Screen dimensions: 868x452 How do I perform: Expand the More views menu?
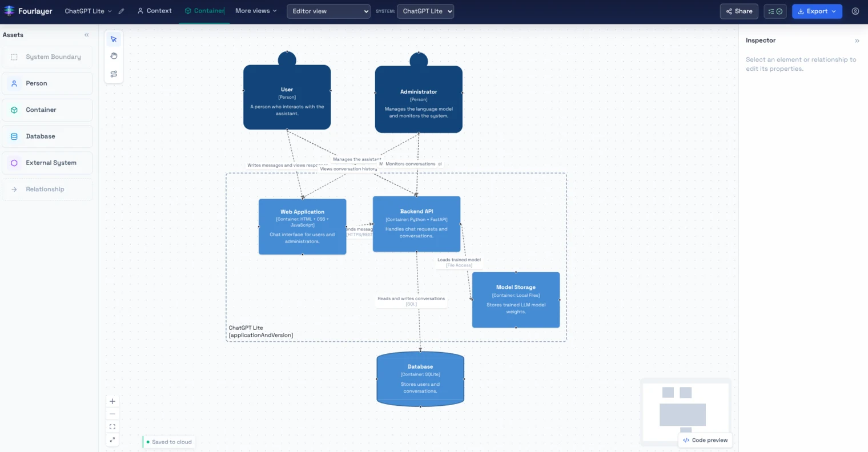click(x=256, y=11)
